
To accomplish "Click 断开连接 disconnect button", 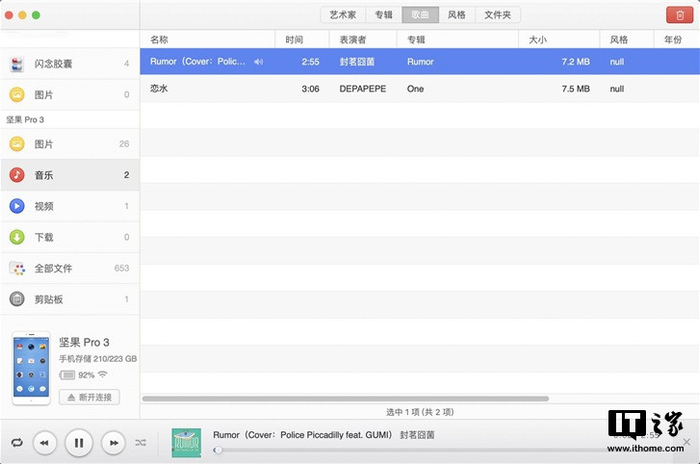I will tap(89, 397).
